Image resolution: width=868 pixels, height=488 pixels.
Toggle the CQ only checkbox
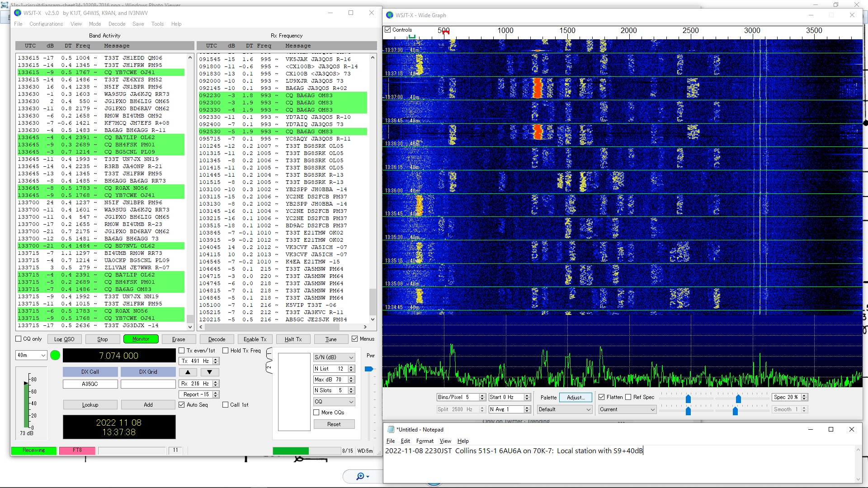[19, 339]
